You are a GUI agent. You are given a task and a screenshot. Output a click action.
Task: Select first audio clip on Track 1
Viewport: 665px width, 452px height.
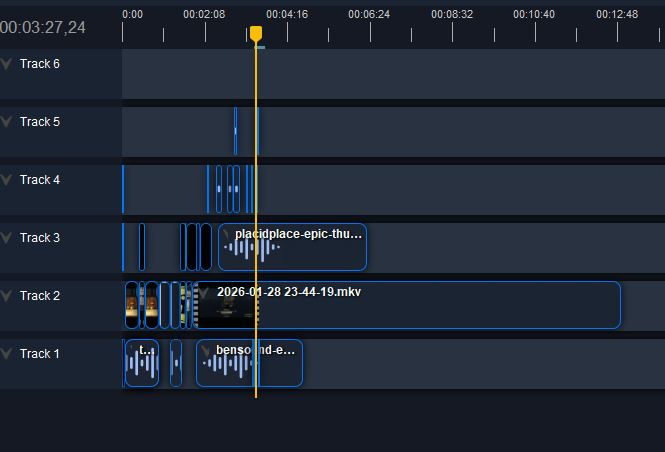pos(142,364)
